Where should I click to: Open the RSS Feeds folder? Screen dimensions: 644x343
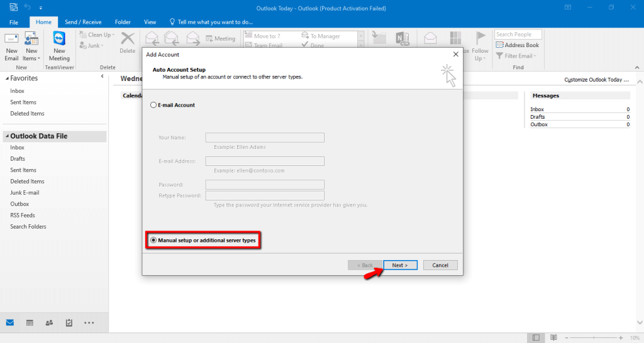click(x=23, y=215)
